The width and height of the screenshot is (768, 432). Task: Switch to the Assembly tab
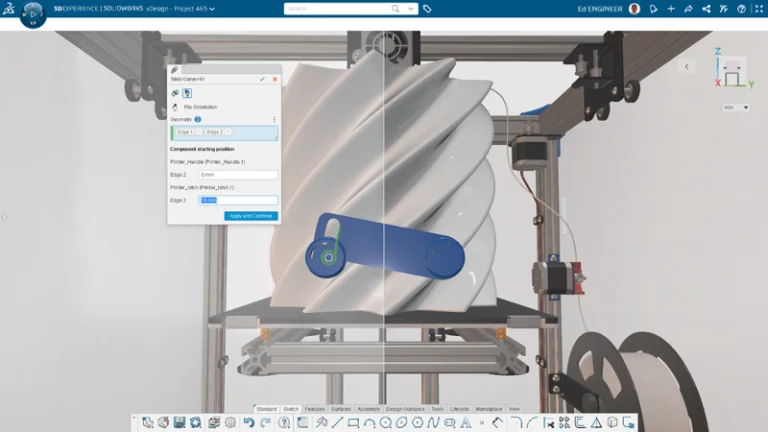pyautogui.click(x=369, y=409)
